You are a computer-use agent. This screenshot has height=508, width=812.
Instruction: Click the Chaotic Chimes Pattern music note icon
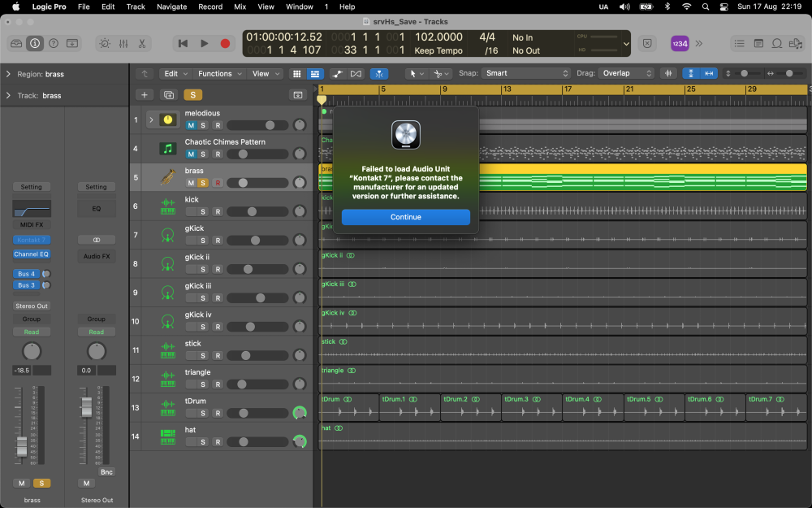pos(168,149)
